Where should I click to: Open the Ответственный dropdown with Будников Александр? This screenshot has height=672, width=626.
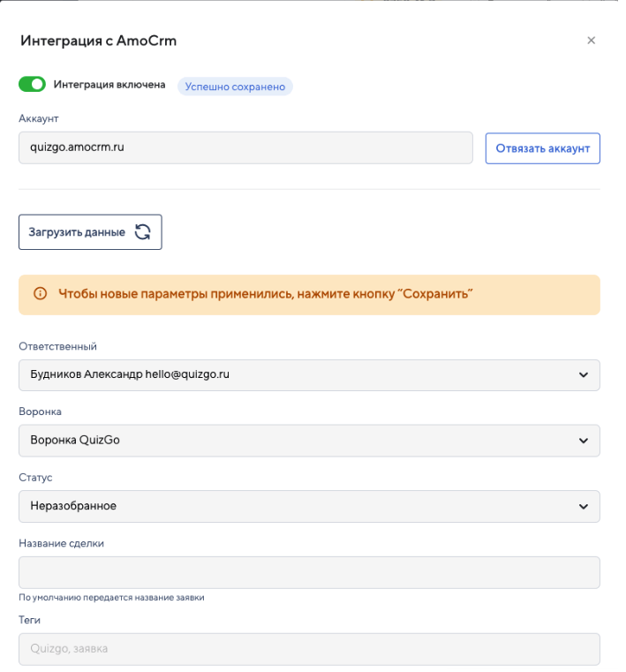309,374
